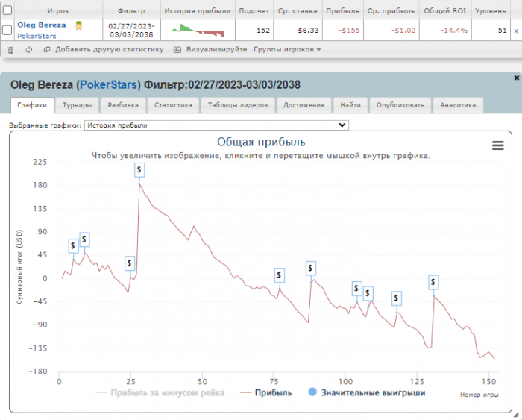Click the $ marker near game 25
This screenshot has width=522, height=420.
click(130, 263)
